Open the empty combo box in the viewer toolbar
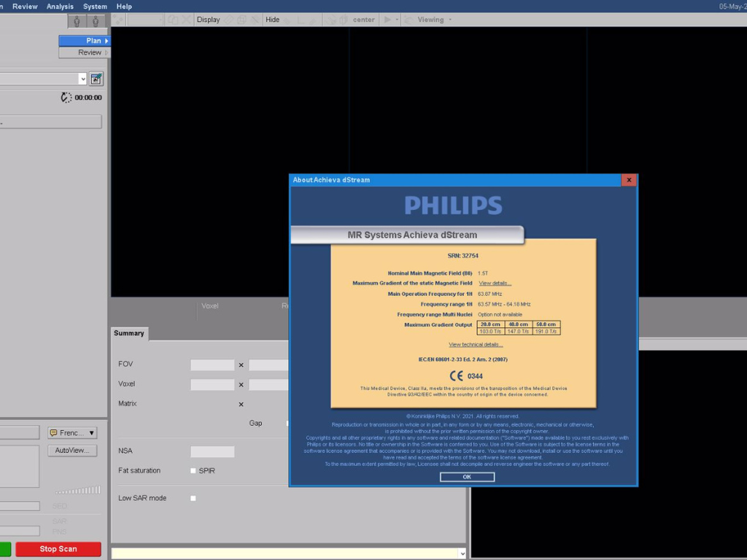This screenshot has height=560, width=747. pyautogui.click(x=146, y=20)
